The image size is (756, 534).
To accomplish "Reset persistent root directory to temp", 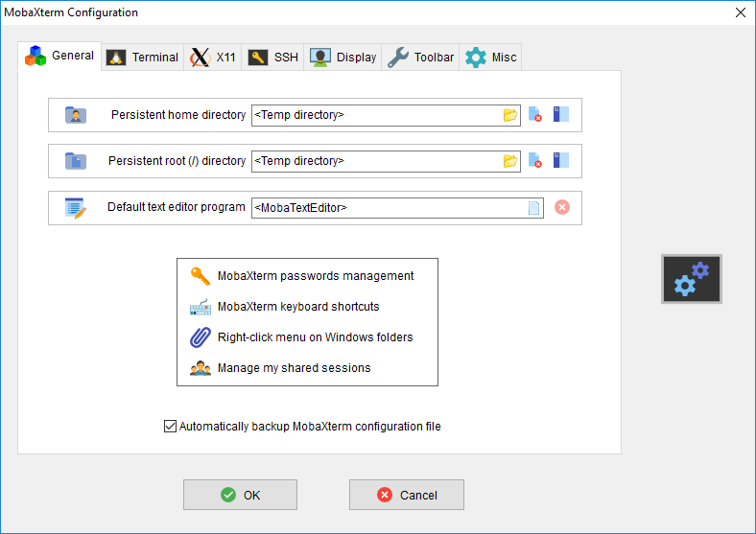I will [535, 161].
